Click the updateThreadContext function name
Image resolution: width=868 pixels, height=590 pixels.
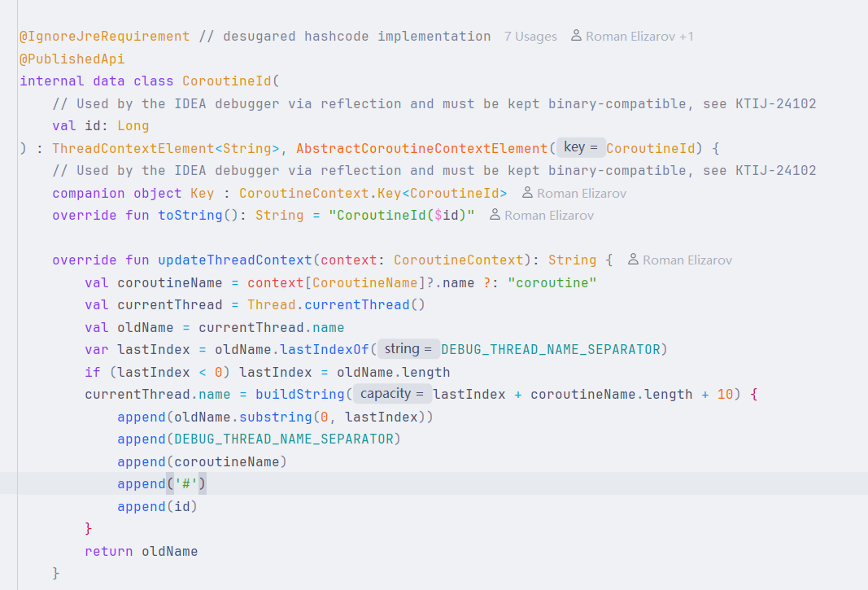[x=235, y=260]
